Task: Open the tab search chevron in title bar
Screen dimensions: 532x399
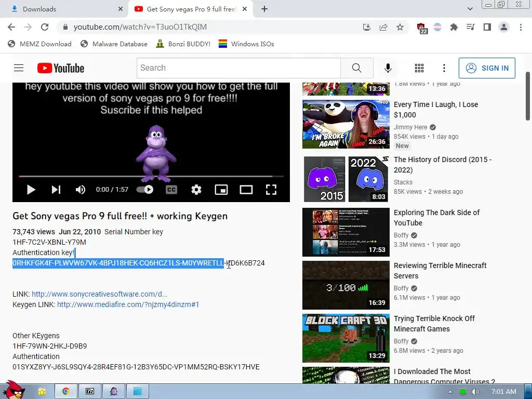Action: point(470,9)
